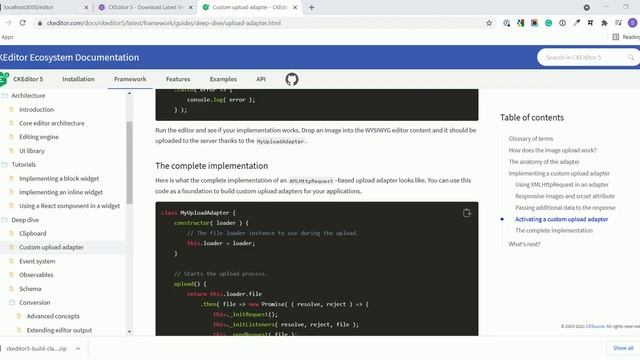640x360 pixels.
Task: Click the CKEditor 5 logo icon
Action: coord(4,79)
